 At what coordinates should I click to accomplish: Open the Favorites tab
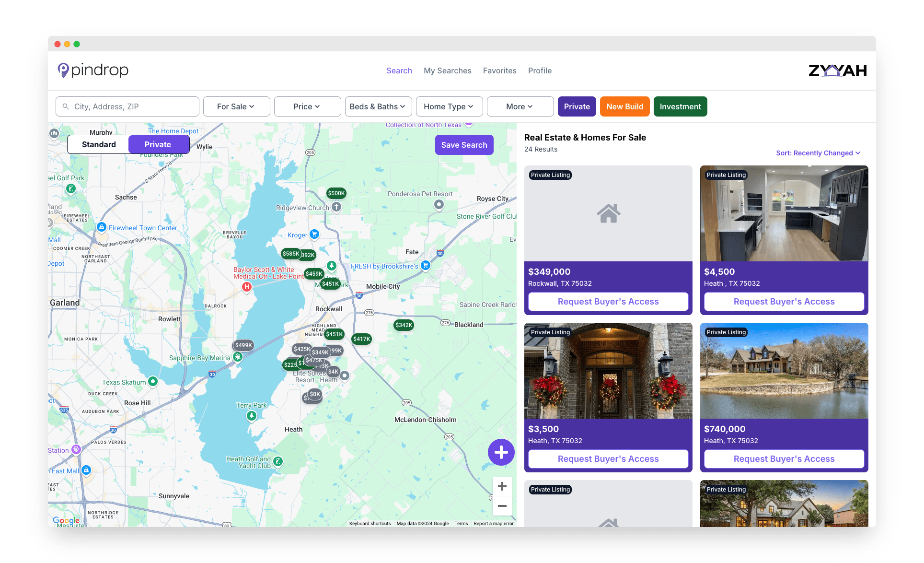pyautogui.click(x=499, y=70)
